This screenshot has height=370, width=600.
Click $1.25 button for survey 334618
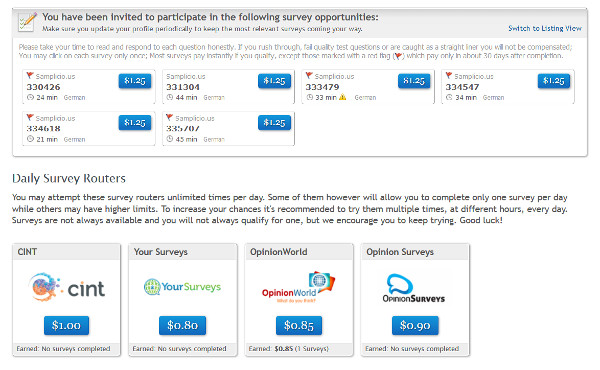[x=135, y=123]
